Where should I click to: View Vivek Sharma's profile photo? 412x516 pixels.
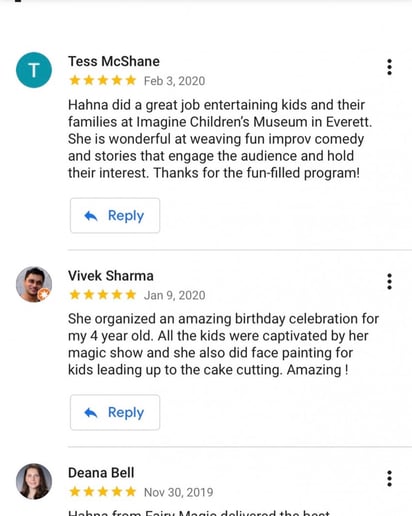[34, 284]
